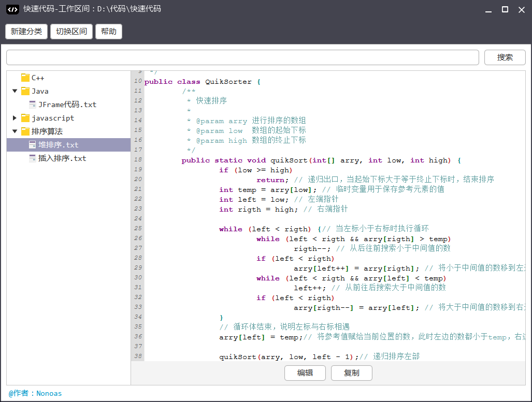Click the 排序算法 folder icon
Viewport: 532px width, 402px height.
click(x=25, y=131)
